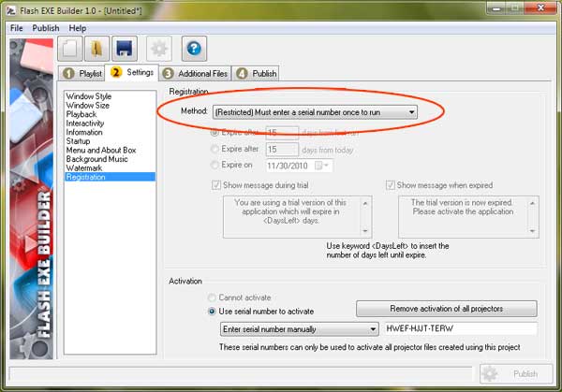Choose Playback in settings list
This screenshot has width=562, height=392.
81,114
